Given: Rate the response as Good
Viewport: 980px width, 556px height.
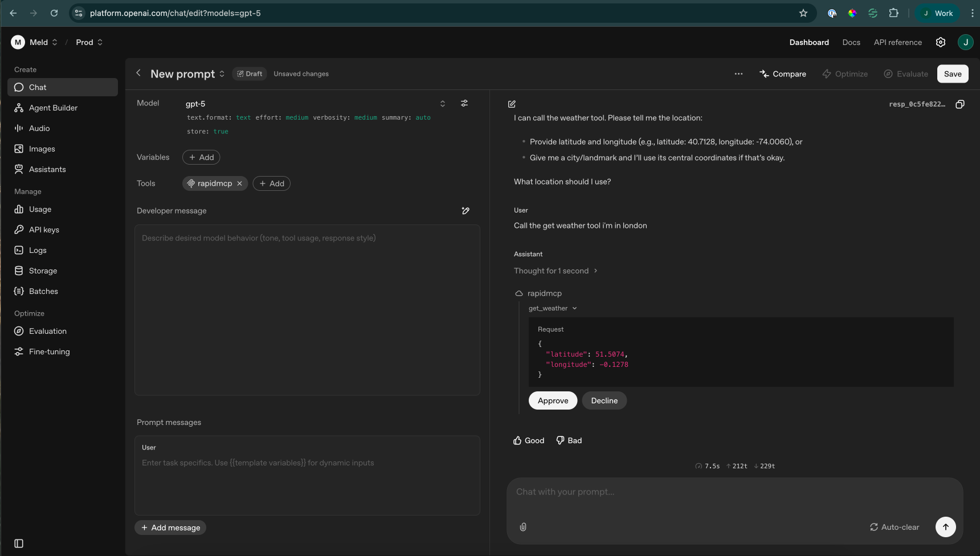Looking at the screenshot, I should [x=528, y=440].
